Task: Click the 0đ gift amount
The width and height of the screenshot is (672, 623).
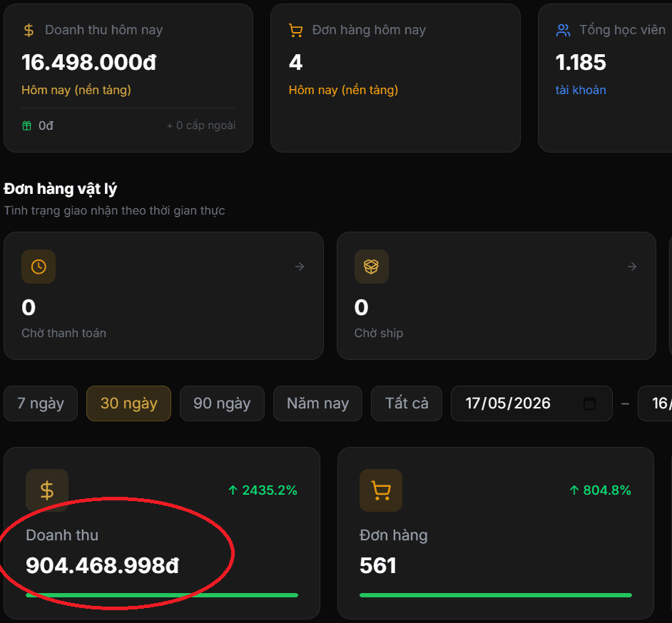Action: pos(46,125)
